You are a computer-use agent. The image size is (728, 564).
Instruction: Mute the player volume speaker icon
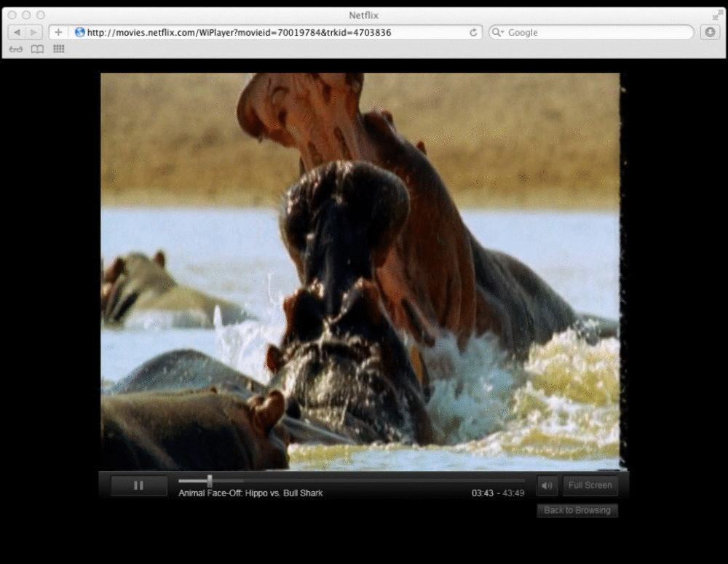(x=547, y=485)
